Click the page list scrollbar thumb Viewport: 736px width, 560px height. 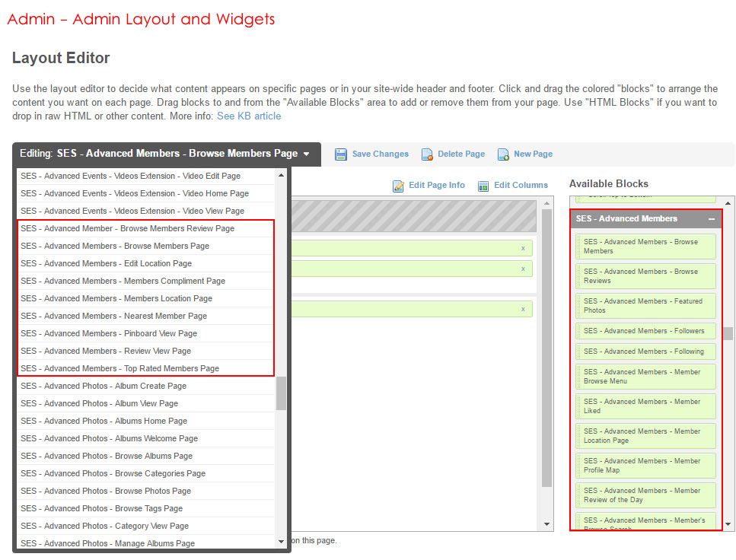point(281,392)
